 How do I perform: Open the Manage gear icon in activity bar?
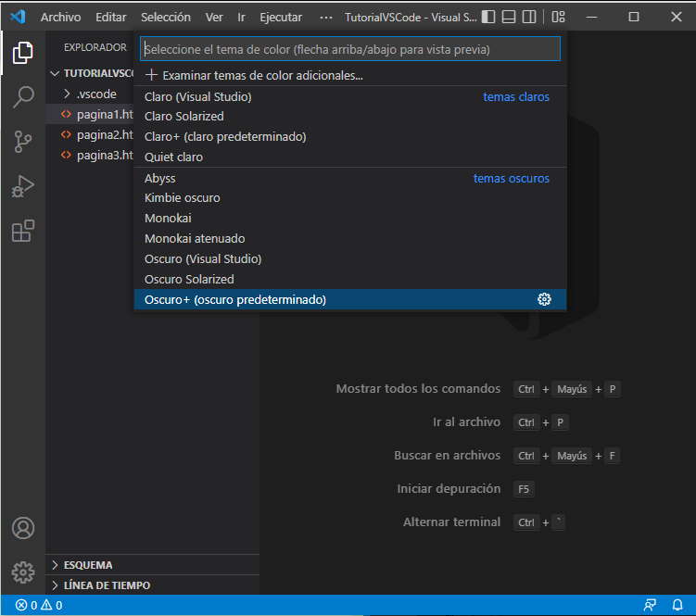(x=22, y=572)
